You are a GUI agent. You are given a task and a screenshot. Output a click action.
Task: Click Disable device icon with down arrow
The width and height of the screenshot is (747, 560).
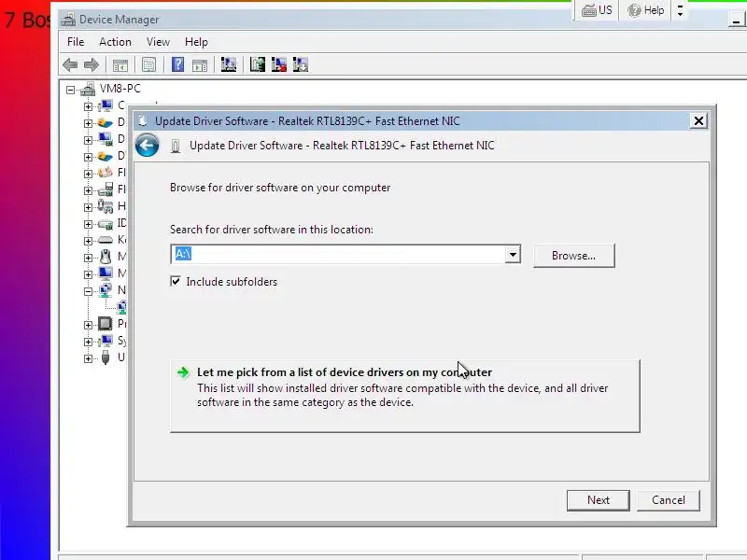point(301,64)
